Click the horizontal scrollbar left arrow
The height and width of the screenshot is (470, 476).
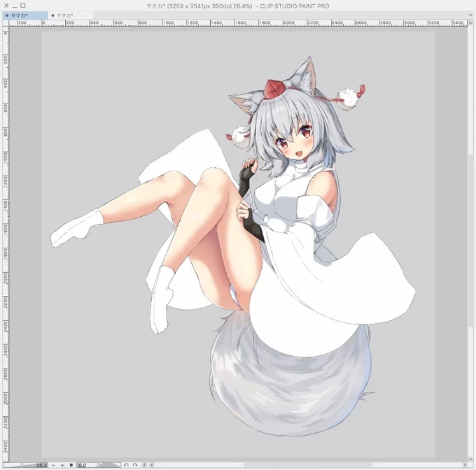[152, 465]
